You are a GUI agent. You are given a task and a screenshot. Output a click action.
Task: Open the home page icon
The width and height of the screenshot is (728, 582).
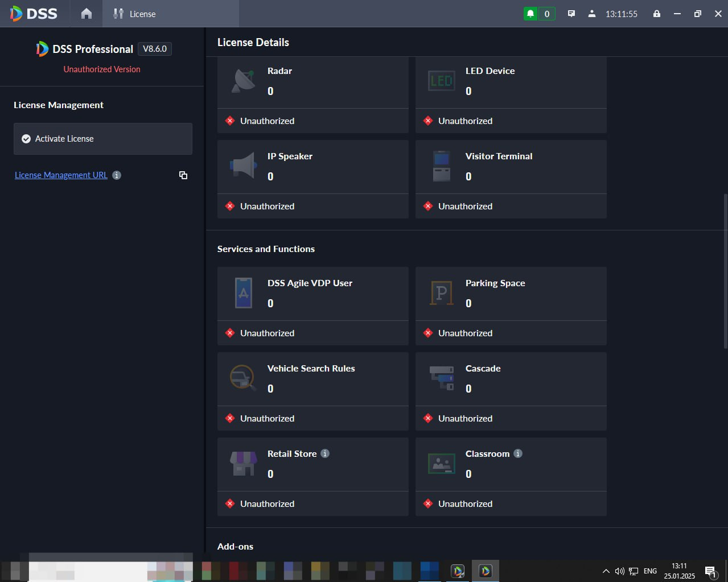point(87,14)
